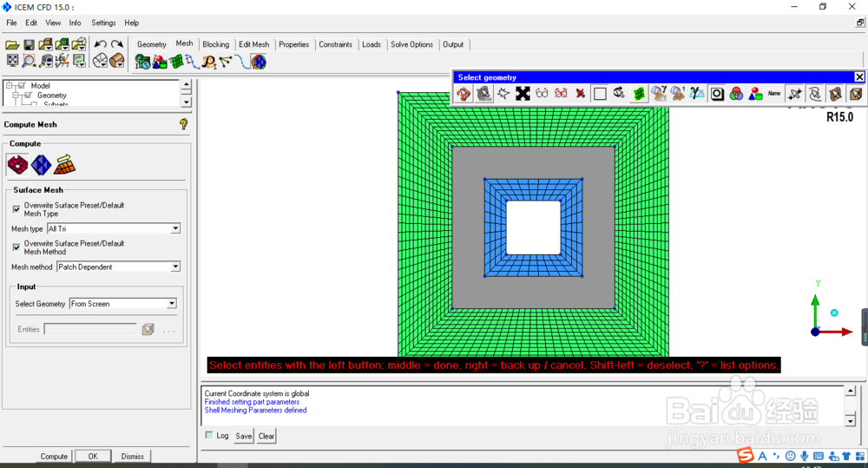Close the Select geometry toolbar

859,77
